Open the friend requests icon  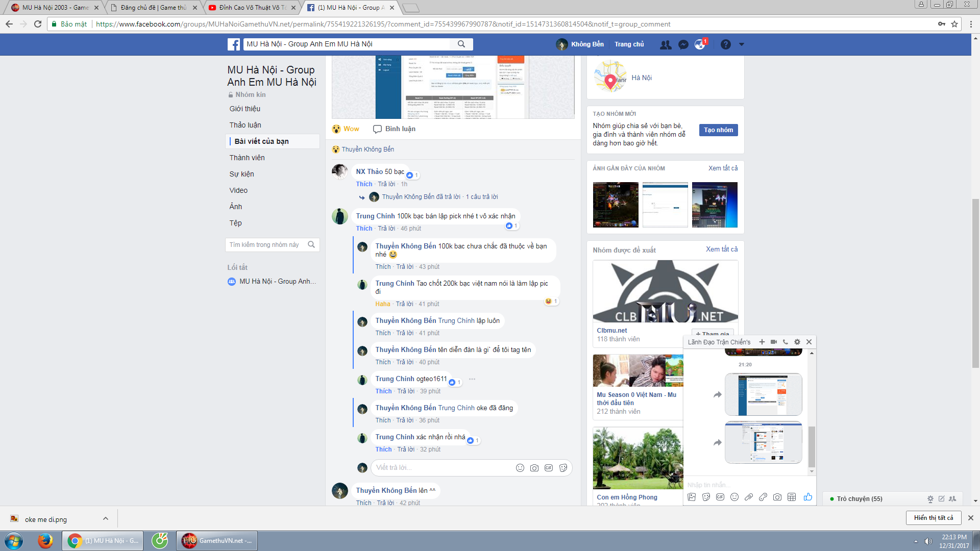pyautogui.click(x=666, y=45)
